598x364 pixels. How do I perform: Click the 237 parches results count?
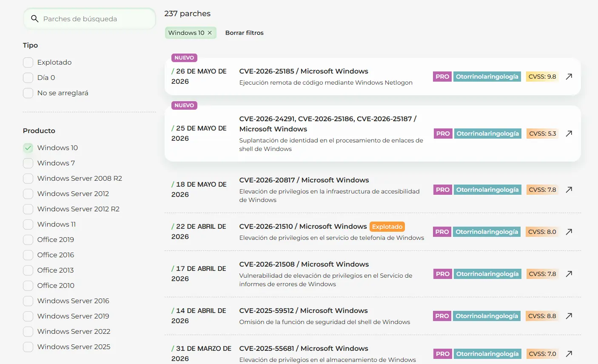188,14
